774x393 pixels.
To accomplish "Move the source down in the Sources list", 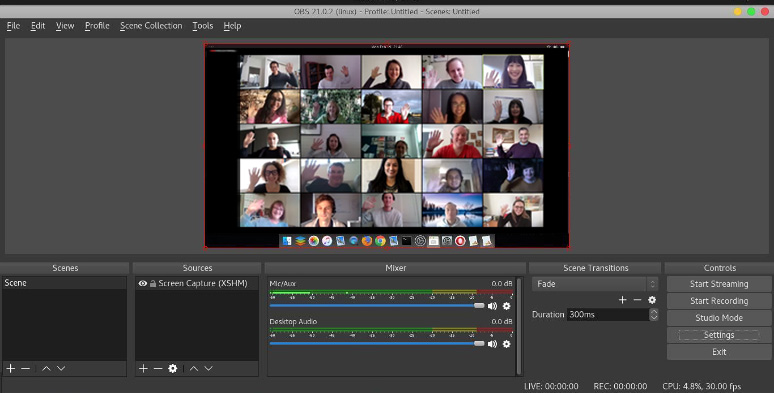I will click(x=209, y=368).
